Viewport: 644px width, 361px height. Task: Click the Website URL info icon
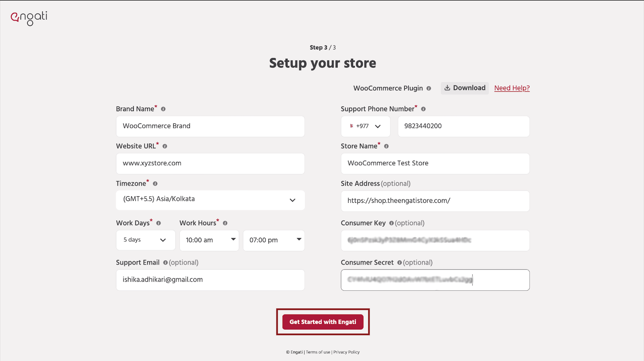point(165,146)
